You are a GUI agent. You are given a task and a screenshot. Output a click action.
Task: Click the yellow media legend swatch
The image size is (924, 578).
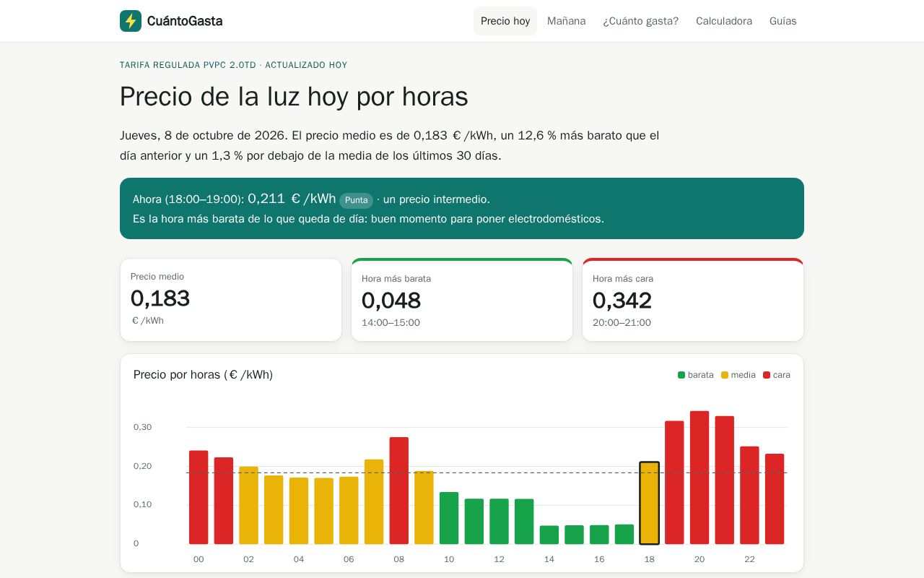click(725, 375)
